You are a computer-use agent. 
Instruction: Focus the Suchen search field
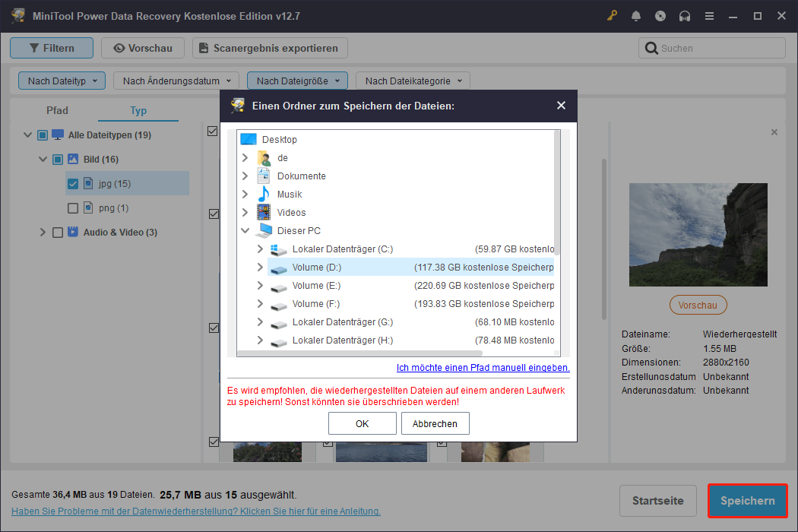coord(712,48)
